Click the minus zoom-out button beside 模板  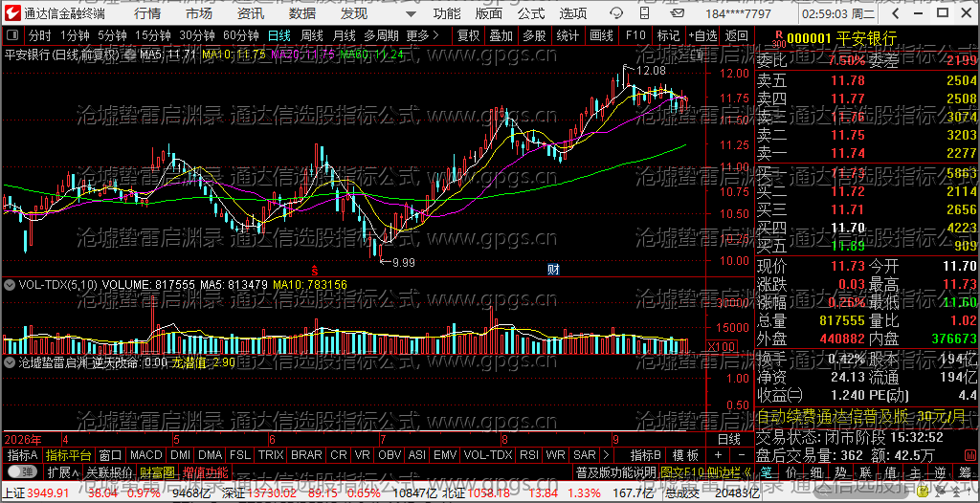[x=742, y=455]
